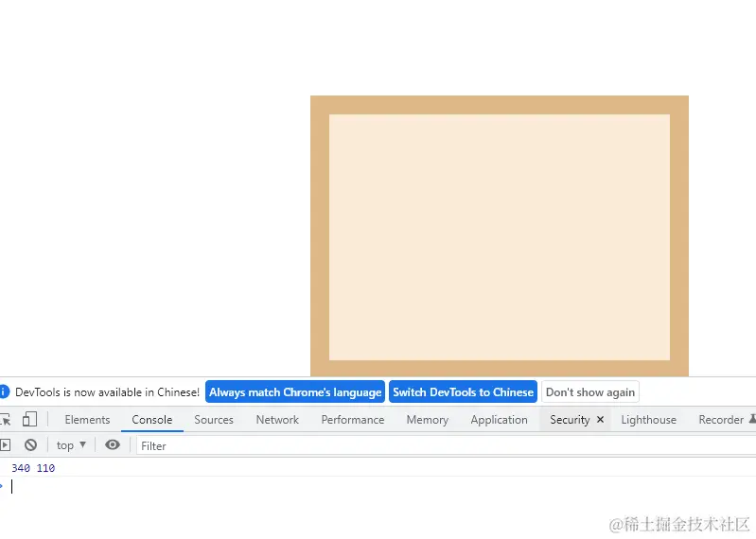The height and width of the screenshot is (539, 756).
Task: Create live expression with eye icon
Action: [x=113, y=445]
